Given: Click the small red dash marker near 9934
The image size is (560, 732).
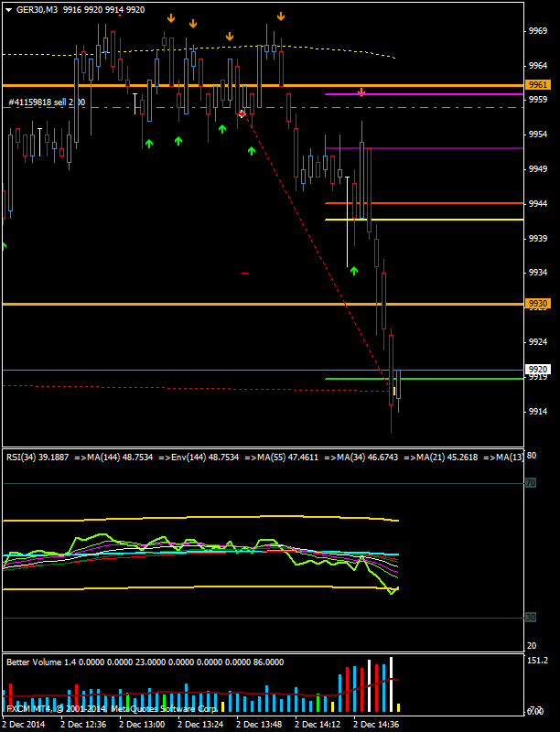Looking at the screenshot, I should (x=244, y=273).
